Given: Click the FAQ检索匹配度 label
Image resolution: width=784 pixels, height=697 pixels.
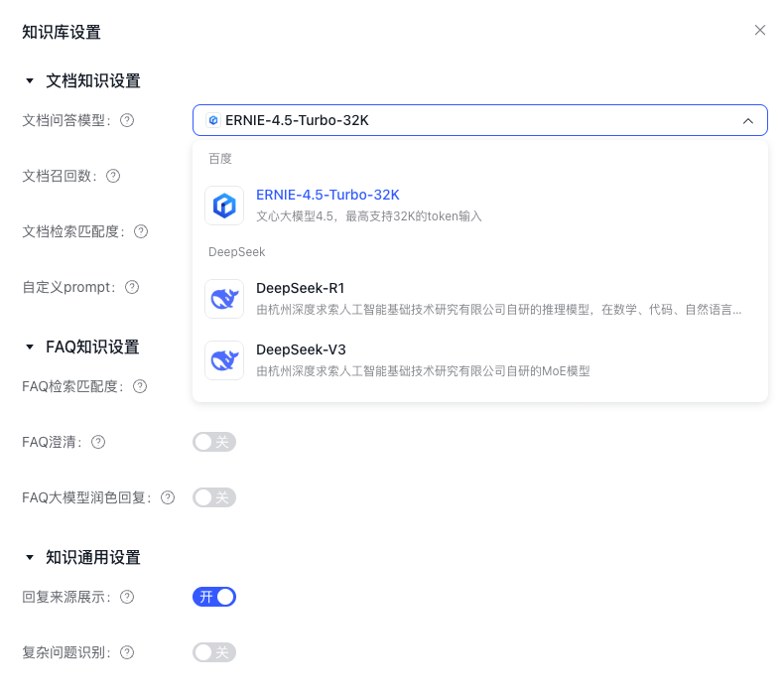Looking at the screenshot, I should [72, 386].
